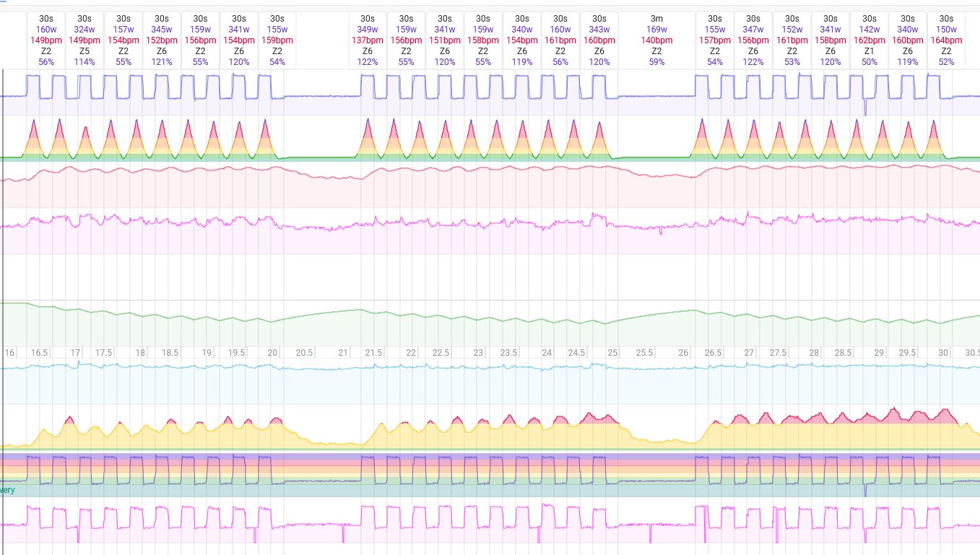Viewport: 980px width, 555px height.
Task: Click the 17.5 minute axis label
Action: point(104,353)
